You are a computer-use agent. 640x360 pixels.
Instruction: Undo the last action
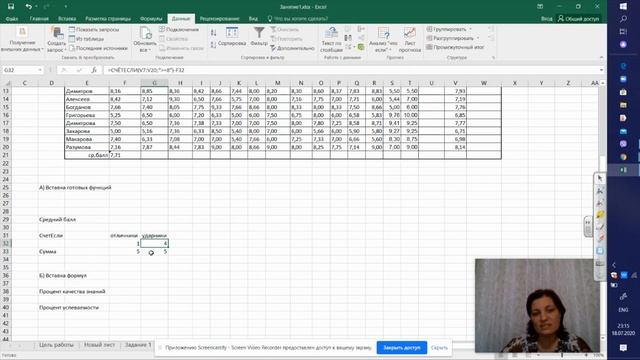click(28, 7)
